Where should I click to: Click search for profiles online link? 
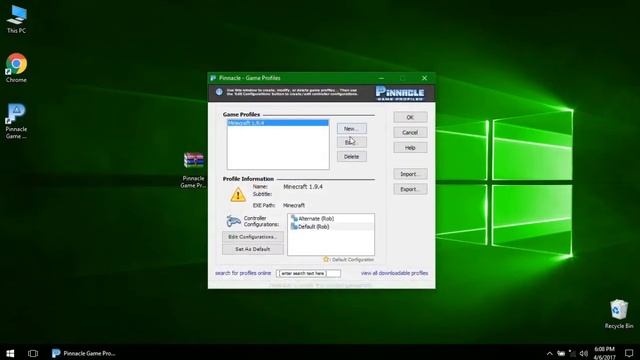(243, 273)
